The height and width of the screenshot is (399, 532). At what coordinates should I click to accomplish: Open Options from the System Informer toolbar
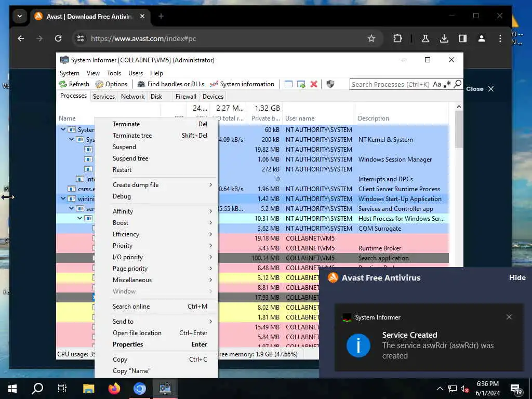pos(111,84)
